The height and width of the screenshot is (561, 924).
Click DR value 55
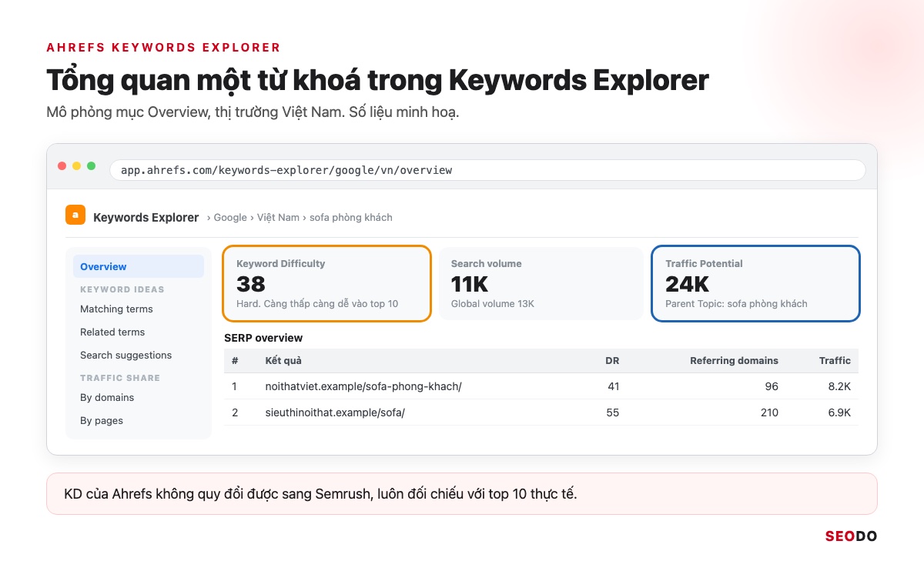click(x=613, y=412)
